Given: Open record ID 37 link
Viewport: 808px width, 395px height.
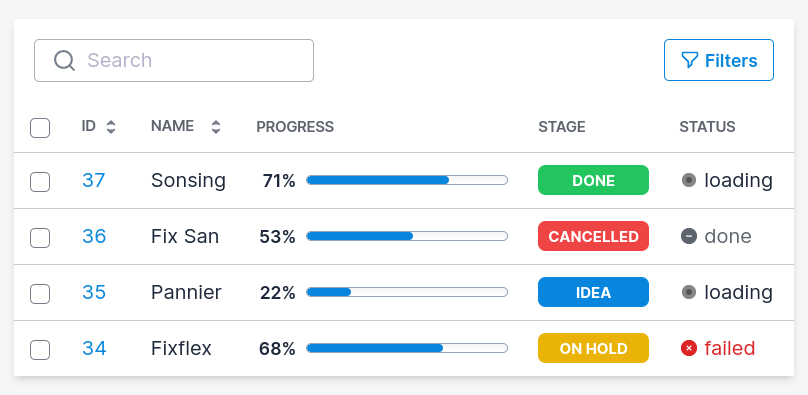Looking at the screenshot, I should coord(94,180).
